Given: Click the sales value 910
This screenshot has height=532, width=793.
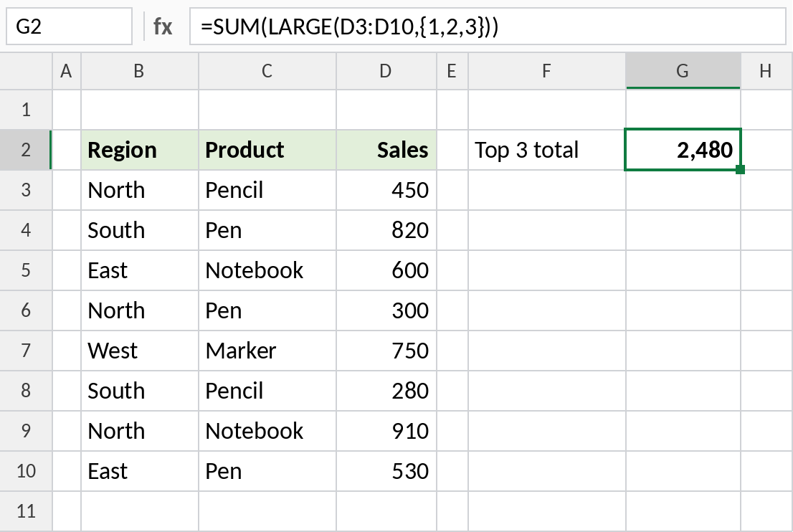Looking at the screenshot, I should (386, 431).
